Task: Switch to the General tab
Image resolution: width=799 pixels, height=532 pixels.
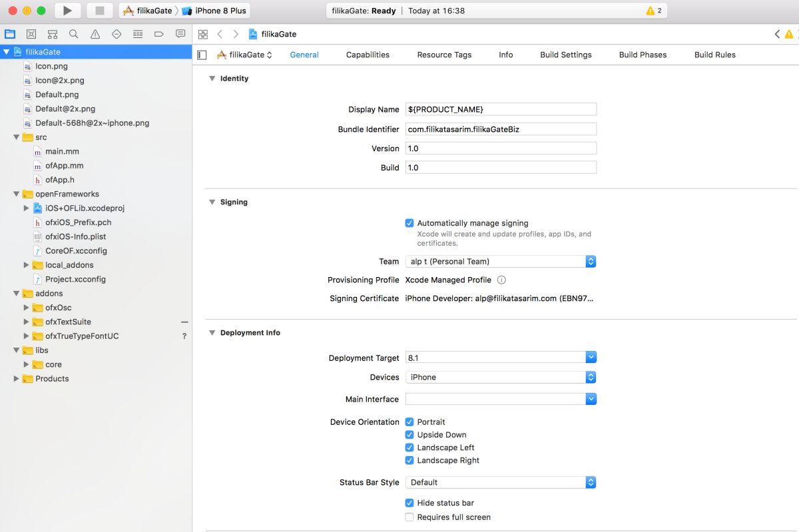Action: 304,55
